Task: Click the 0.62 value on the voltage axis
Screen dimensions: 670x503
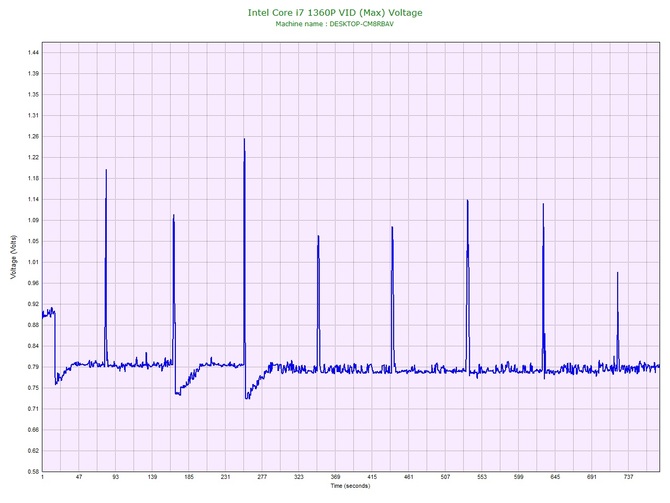Action: [x=33, y=450]
